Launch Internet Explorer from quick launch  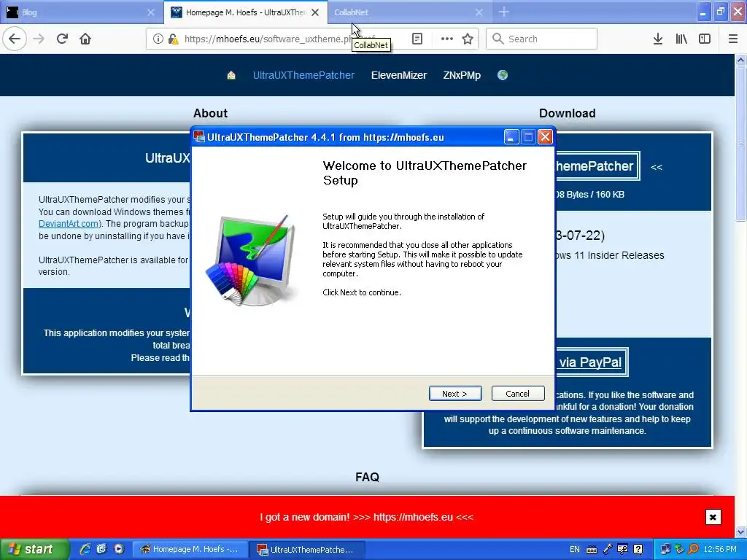click(85, 549)
